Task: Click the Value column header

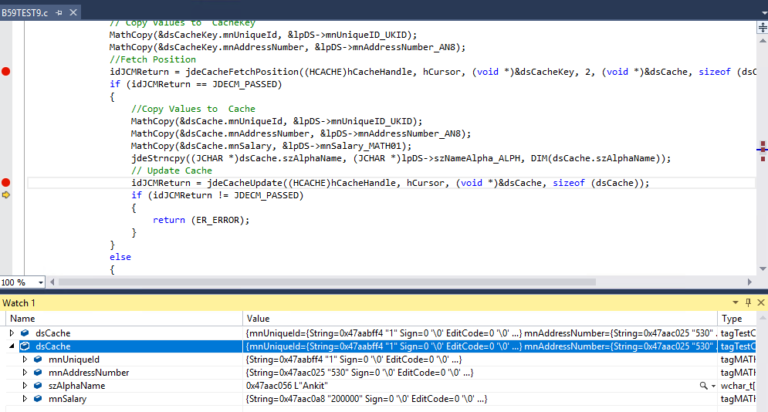Action: click(480, 318)
